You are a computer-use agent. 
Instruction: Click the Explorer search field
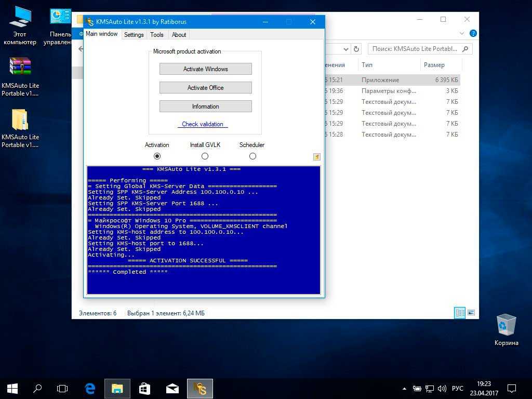420,49
